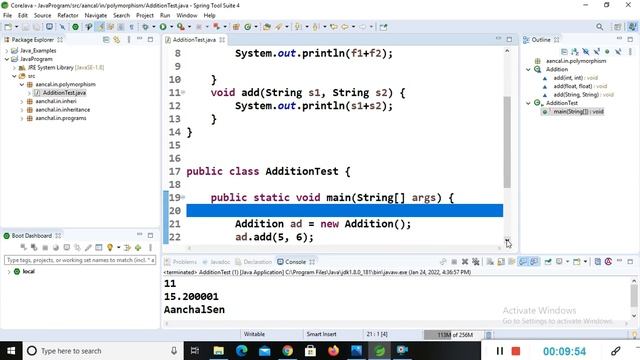The height and width of the screenshot is (360, 640).
Task: Click the New Java Package icon
Action: 236,27
